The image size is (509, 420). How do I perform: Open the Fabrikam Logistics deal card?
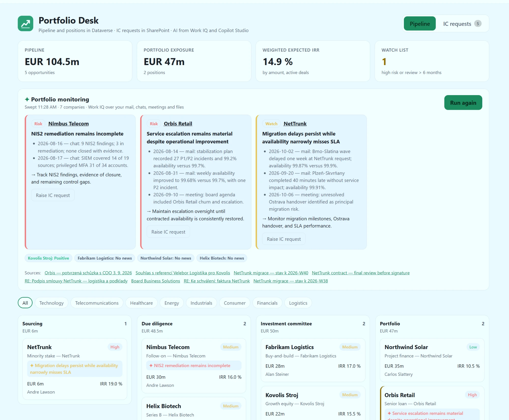313,360
